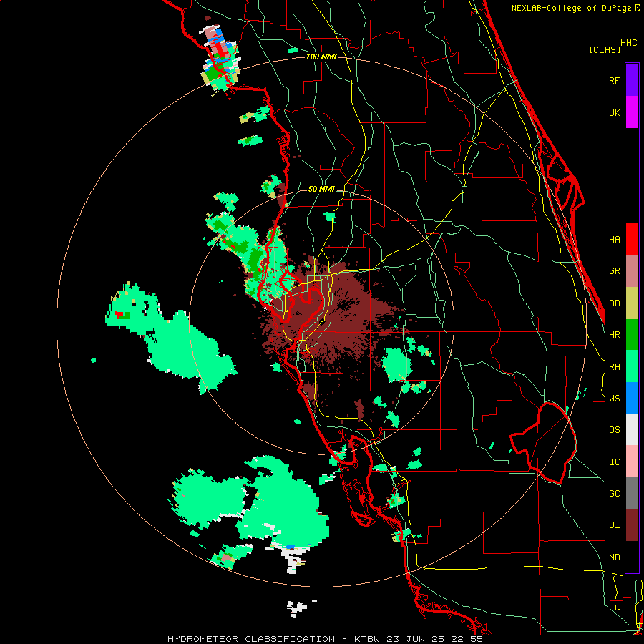
Task: Click the RF legend label
Action: [x=614, y=80]
